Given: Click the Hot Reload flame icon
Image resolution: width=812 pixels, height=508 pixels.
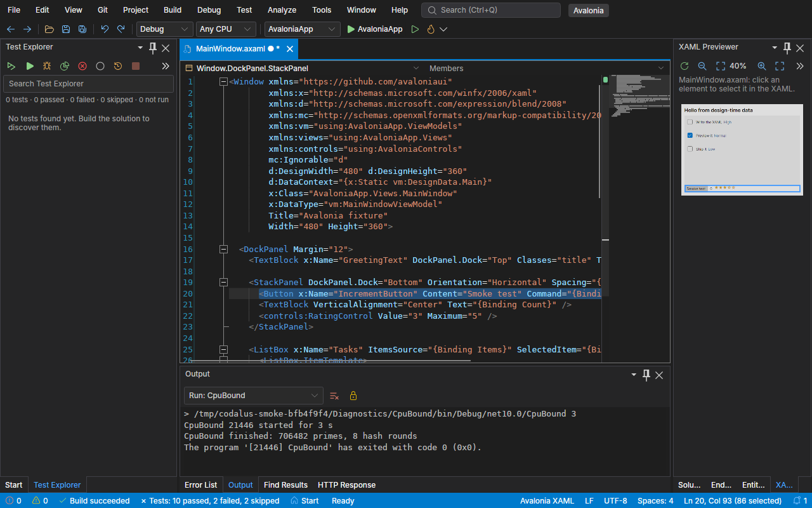Looking at the screenshot, I should point(431,29).
